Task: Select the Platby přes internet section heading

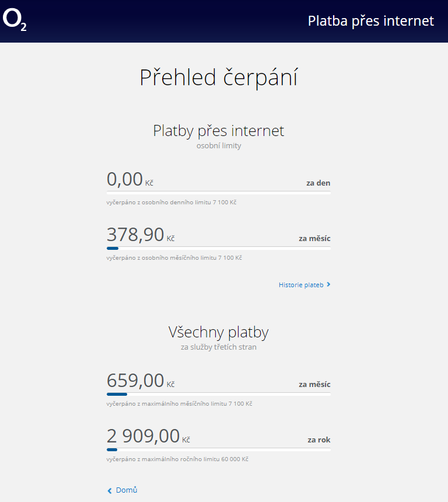Action: click(x=219, y=130)
